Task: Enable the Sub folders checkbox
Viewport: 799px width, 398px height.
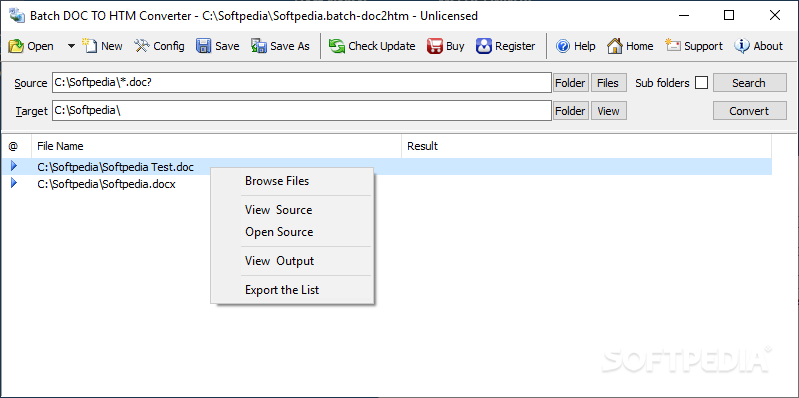Action: [702, 83]
